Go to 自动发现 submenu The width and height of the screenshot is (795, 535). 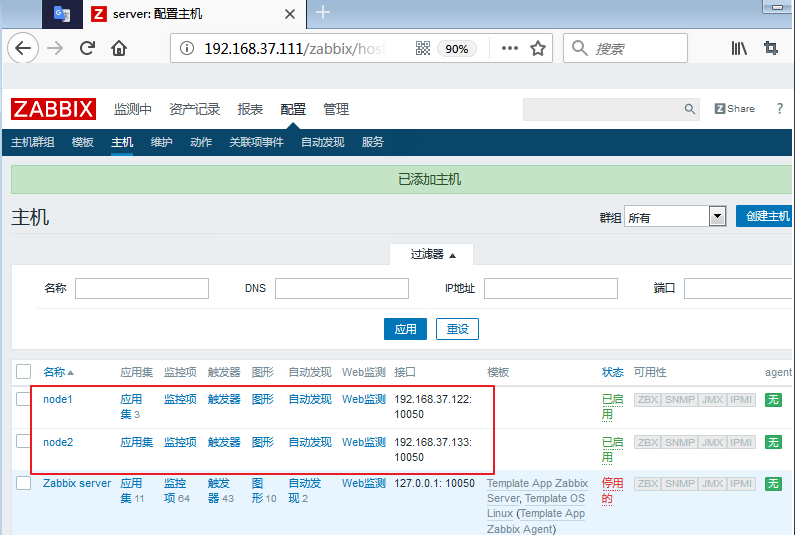tap(323, 142)
